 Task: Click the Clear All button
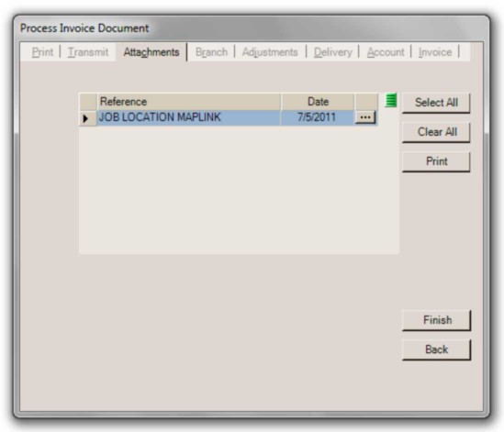(436, 132)
